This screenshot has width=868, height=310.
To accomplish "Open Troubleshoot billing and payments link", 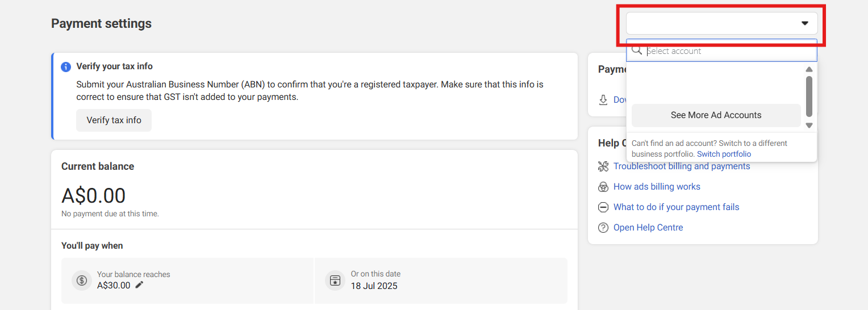I will 682,166.
